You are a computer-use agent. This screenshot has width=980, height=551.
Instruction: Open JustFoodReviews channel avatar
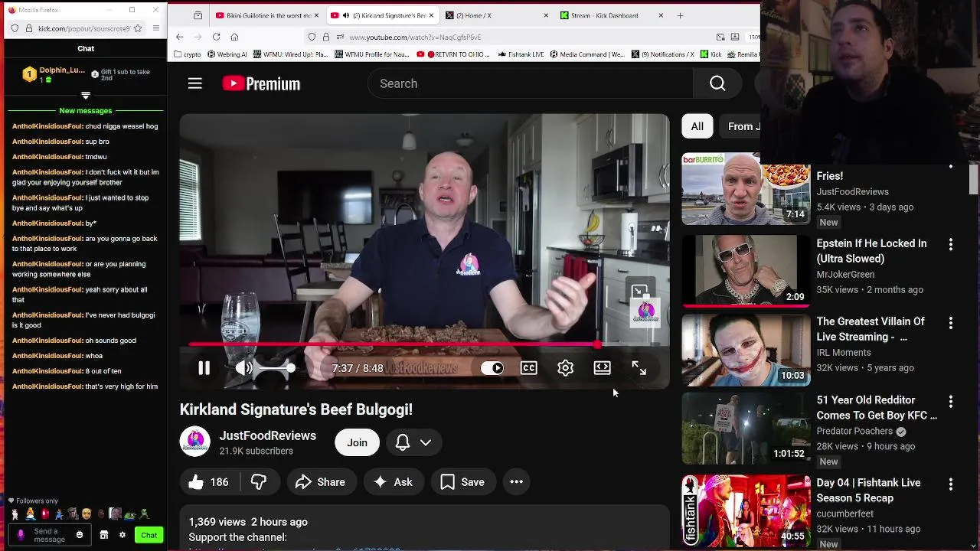pos(194,442)
